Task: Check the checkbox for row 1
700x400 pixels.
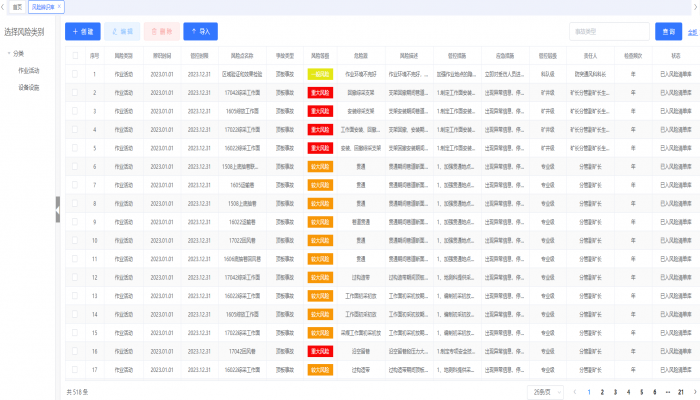Action: [74, 74]
